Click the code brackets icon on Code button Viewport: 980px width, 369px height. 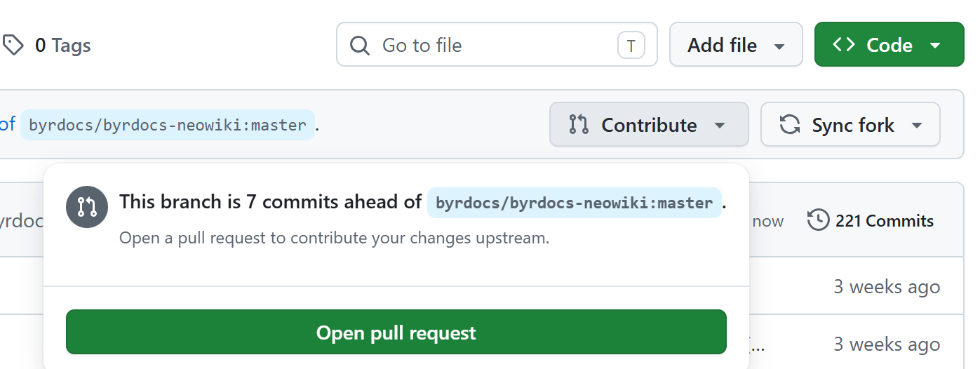click(844, 45)
